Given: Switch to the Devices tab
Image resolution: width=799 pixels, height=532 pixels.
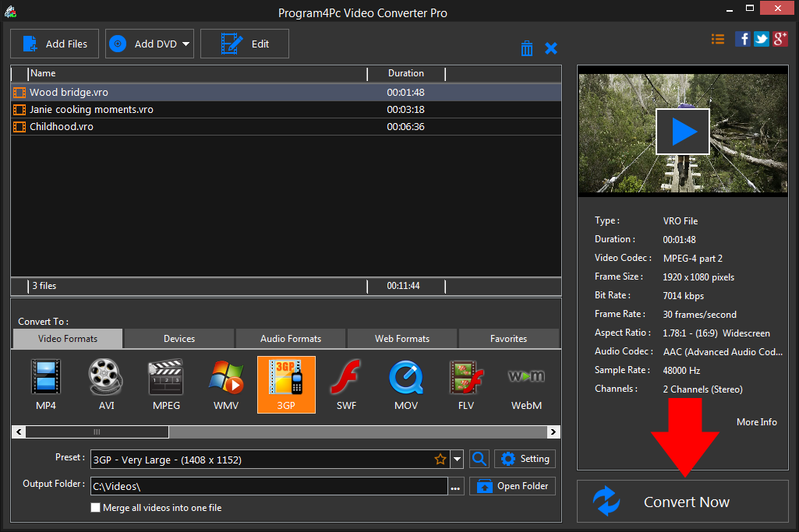Looking at the screenshot, I should pyautogui.click(x=179, y=339).
